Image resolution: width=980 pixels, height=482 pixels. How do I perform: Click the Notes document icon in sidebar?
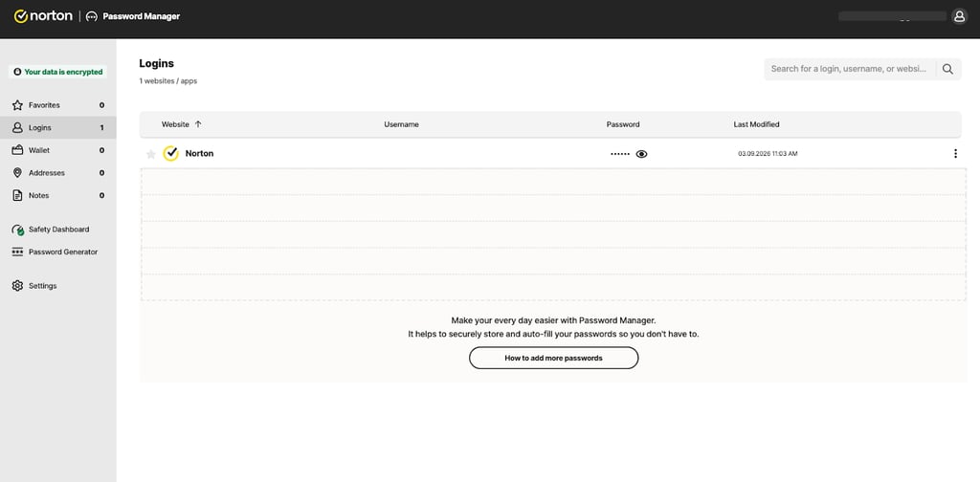coord(17,195)
